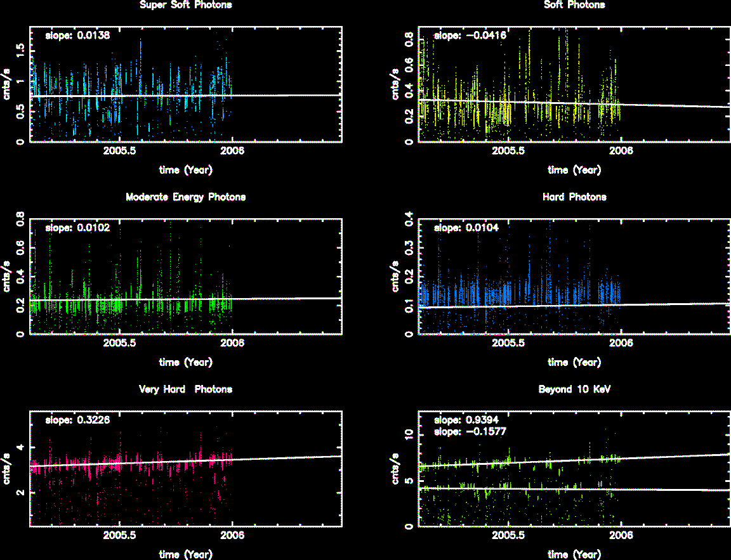Select the "Beyond 10 KeV" plot title
The image size is (731, 560).
coord(574,389)
